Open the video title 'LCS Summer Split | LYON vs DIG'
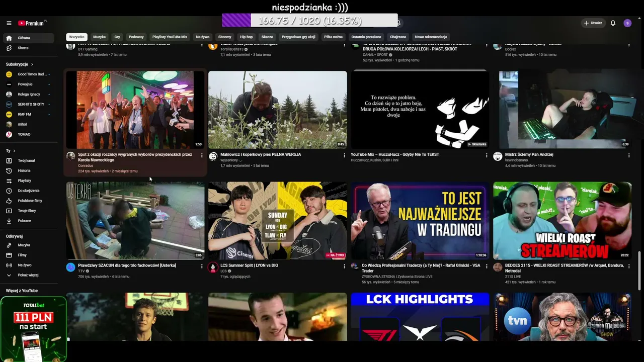Viewport: 644px width, 362px height. [x=249, y=265]
